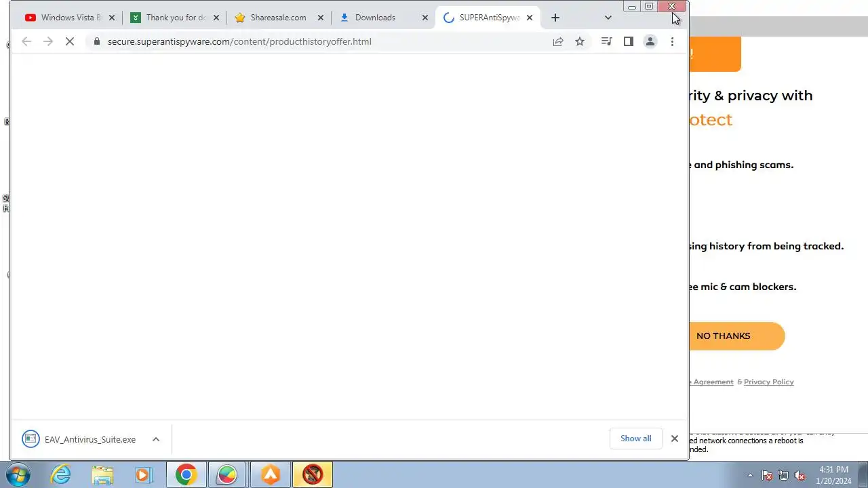
Task: Close the Shareasale.com tab
Action: (x=321, y=18)
